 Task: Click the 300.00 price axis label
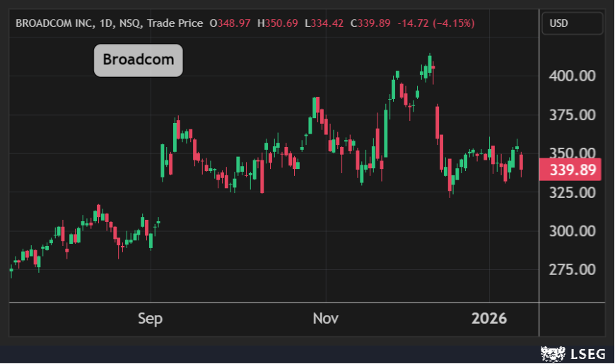pyautogui.click(x=572, y=231)
